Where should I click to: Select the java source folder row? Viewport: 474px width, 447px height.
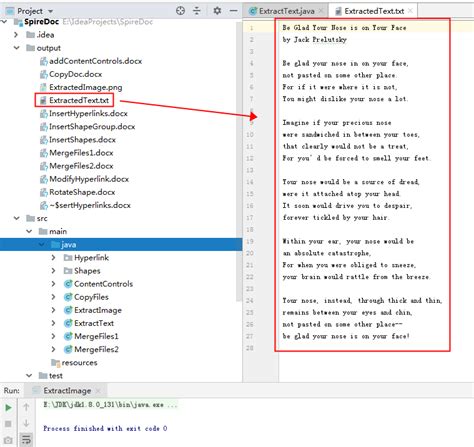click(x=121, y=244)
